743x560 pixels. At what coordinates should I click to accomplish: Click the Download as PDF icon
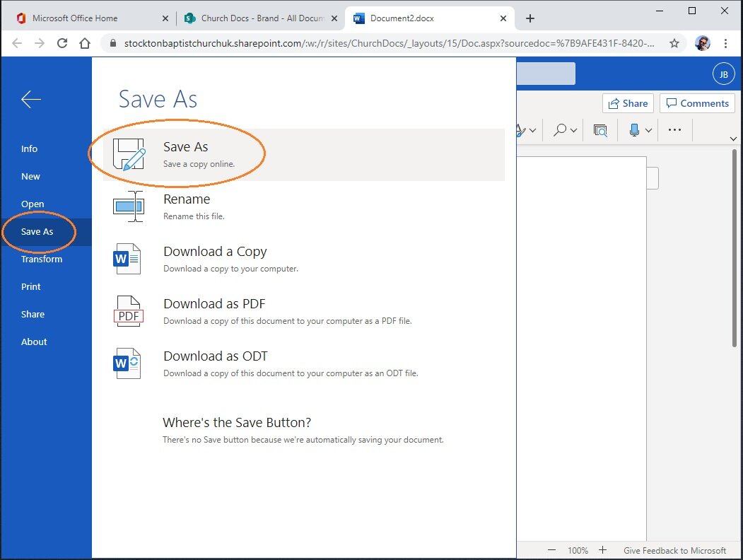point(129,311)
